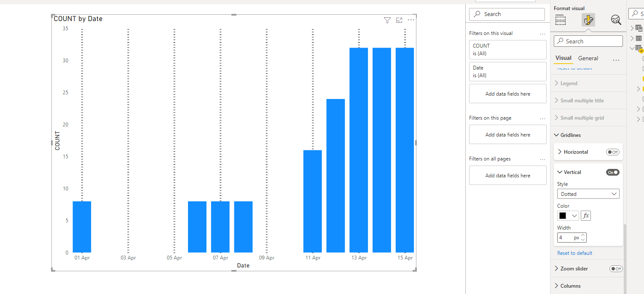Click the checked table icon in Data pane
Viewport: 644px width, 294px height.
pyautogui.click(x=639, y=48)
